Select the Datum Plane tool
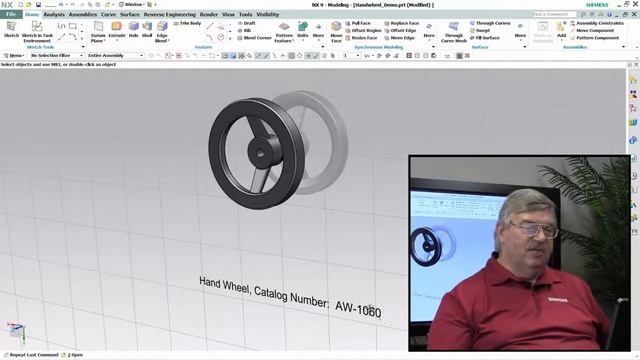Viewport: 640px width, 360px height. 98,31
